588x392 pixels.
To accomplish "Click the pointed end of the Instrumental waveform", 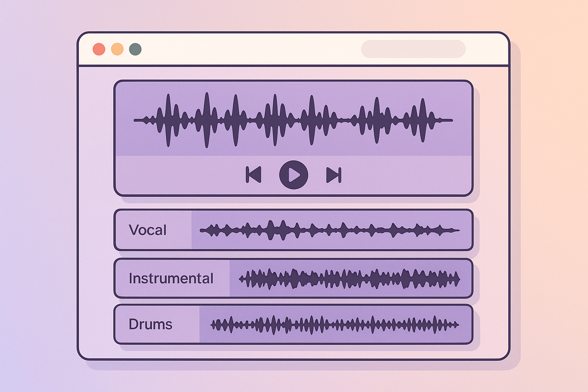I will 457,279.
